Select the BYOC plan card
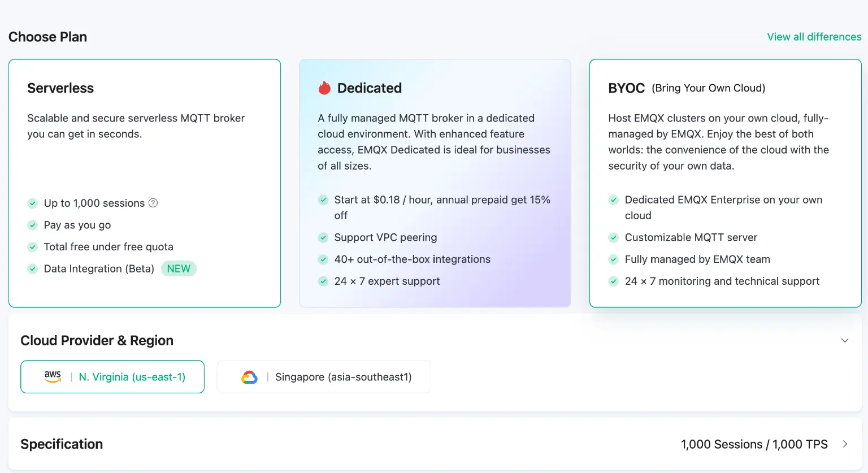This screenshot has width=868, height=473. pyautogui.click(x=725, y=182)
